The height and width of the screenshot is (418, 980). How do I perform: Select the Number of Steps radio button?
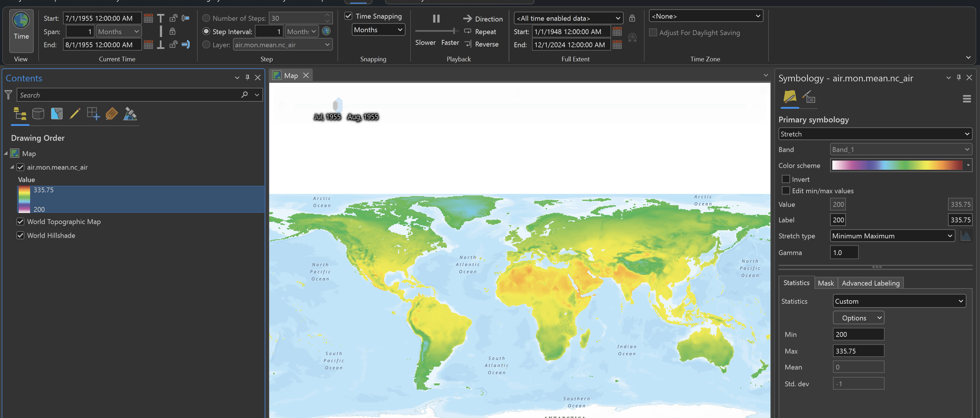click(206, 18)
